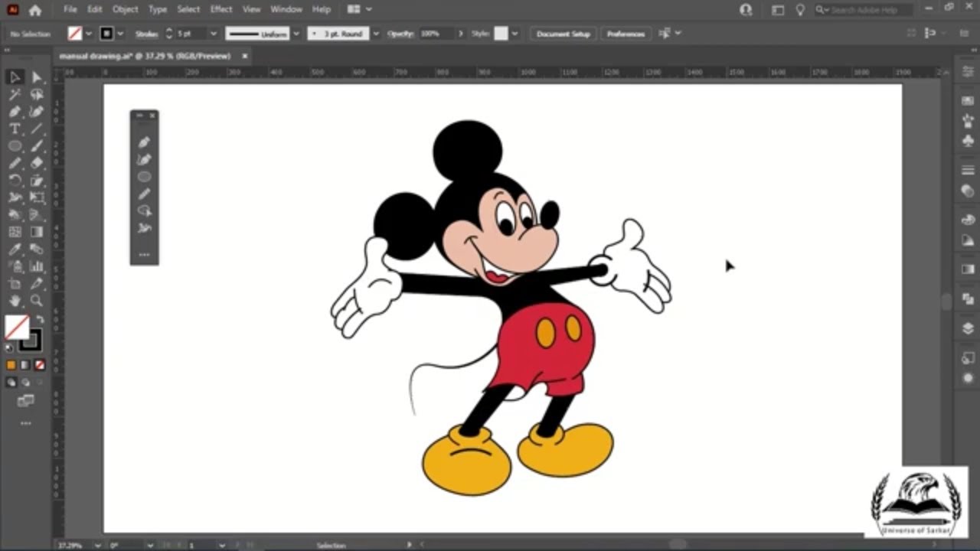Select the Eyedropper tool

[15, 249]
